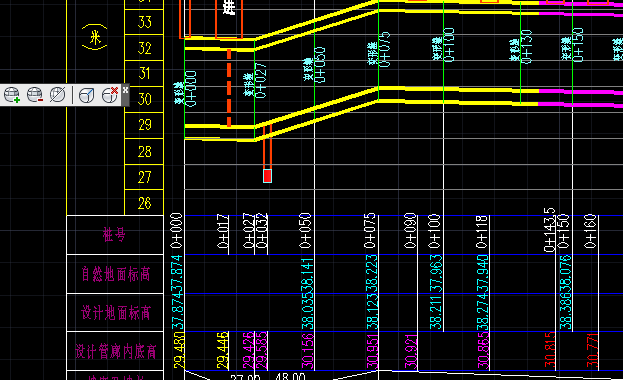Click the 设计管廊内底高 row header
The height and width of the screenshot is (380, 623).
[115, 351]
